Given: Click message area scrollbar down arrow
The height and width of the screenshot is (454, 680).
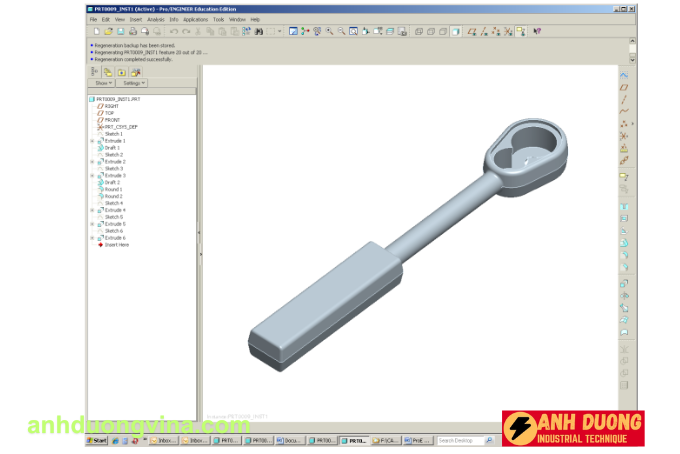Looking at the screenshot, I should pyautogui.click(x=632, y=60).
